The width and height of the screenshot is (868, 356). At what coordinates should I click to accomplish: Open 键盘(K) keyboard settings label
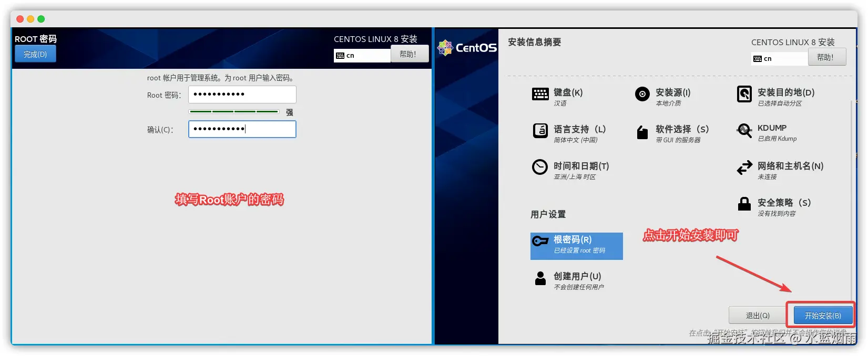pyautogui.click(x=568, y=92)
